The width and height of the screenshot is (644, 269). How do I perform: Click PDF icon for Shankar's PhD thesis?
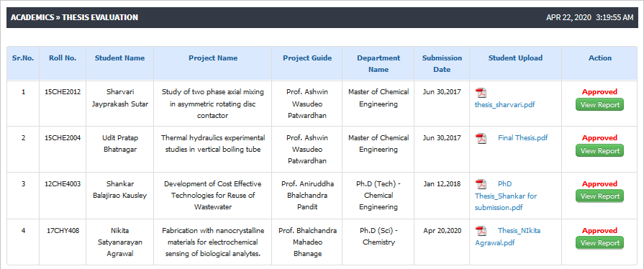point(481,184)
